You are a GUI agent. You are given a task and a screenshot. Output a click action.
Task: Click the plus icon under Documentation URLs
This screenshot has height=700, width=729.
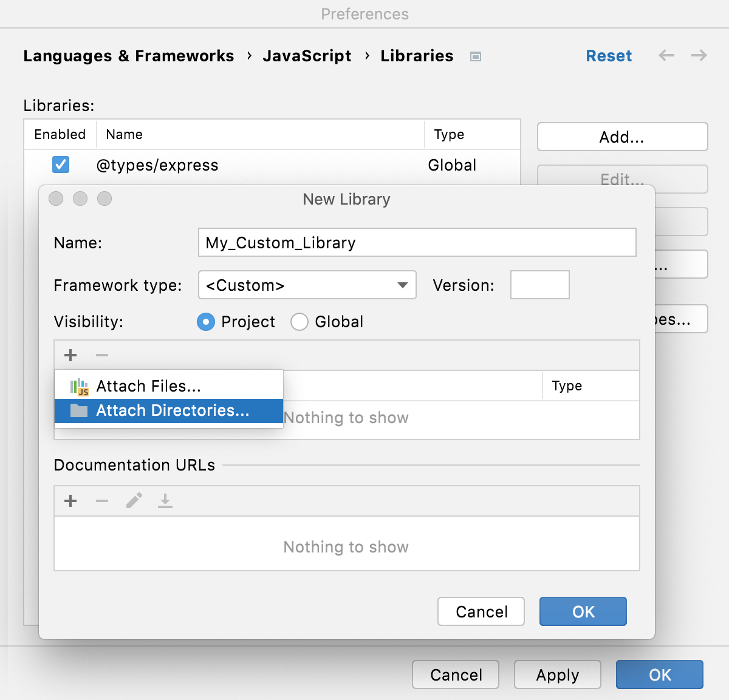click(70, 501)
